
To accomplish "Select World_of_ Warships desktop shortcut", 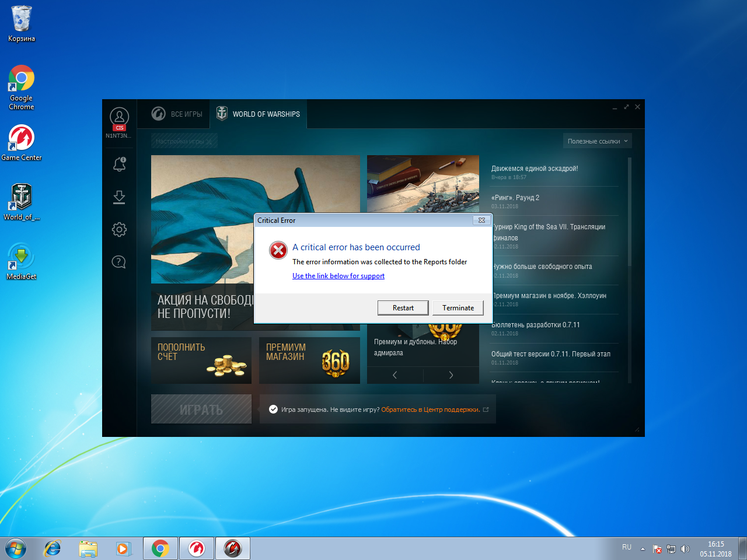I will click(x=22, y=201).
